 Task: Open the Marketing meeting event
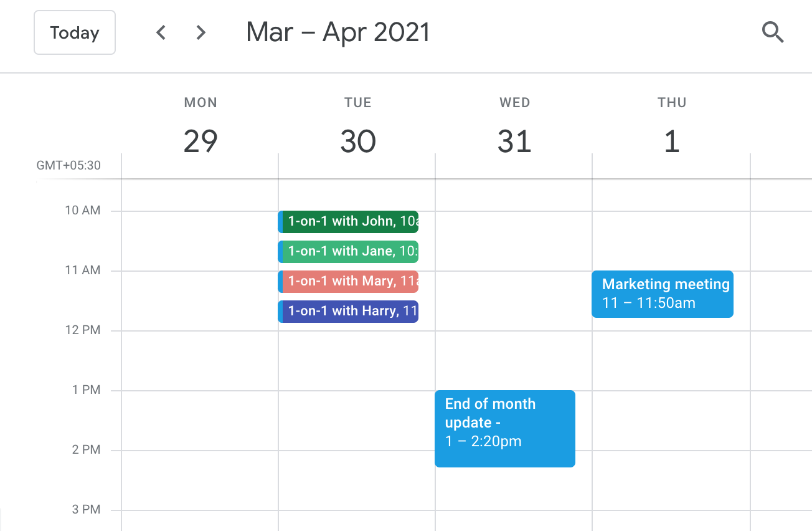pyautogui.click(x=663, y=294)
